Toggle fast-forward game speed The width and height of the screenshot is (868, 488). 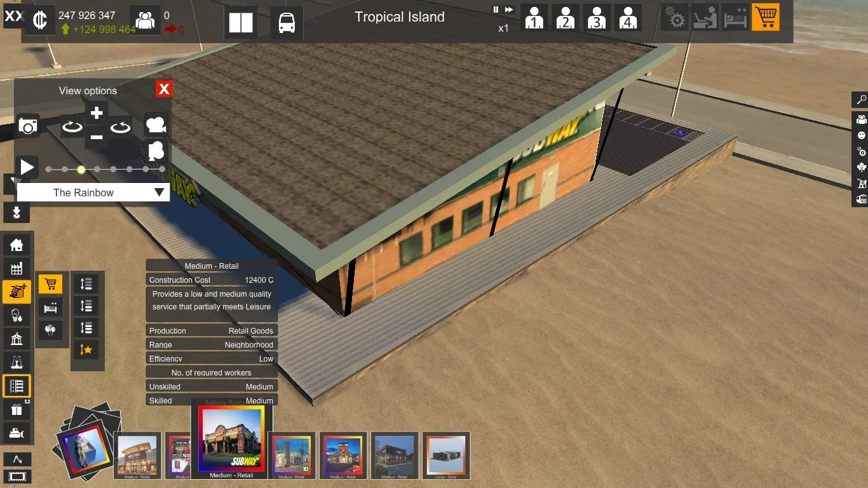509,10
